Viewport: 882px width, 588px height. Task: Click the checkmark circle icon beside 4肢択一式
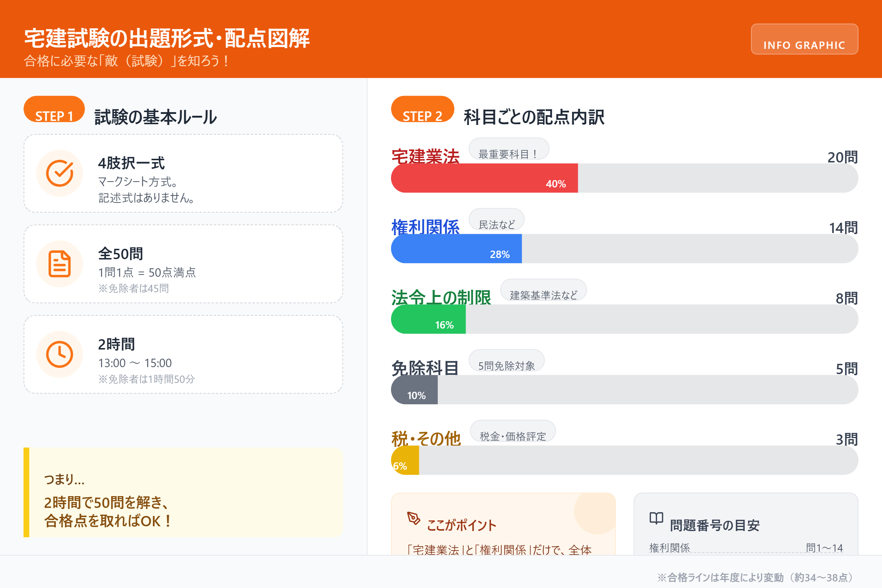pos(60,173)
